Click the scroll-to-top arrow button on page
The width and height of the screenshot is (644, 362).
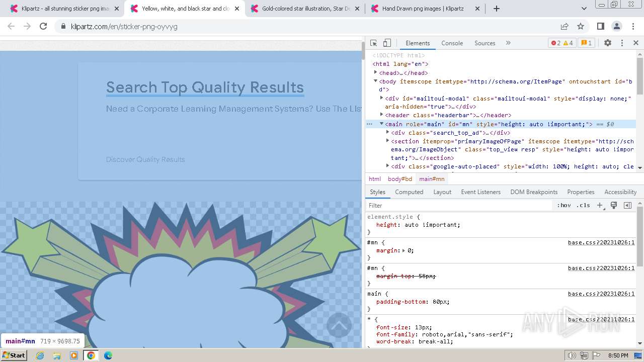[x=339, y=325]
